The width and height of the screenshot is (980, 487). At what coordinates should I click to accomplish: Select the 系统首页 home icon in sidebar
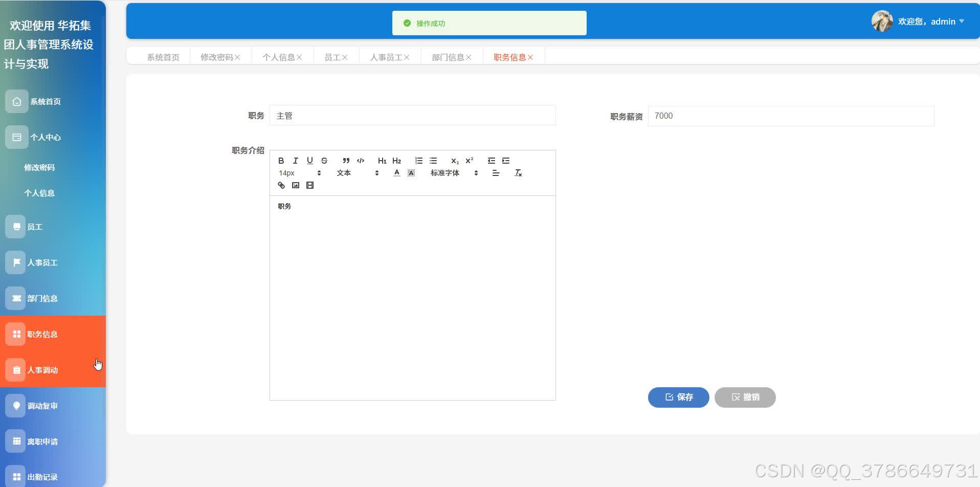pos(16,101)
